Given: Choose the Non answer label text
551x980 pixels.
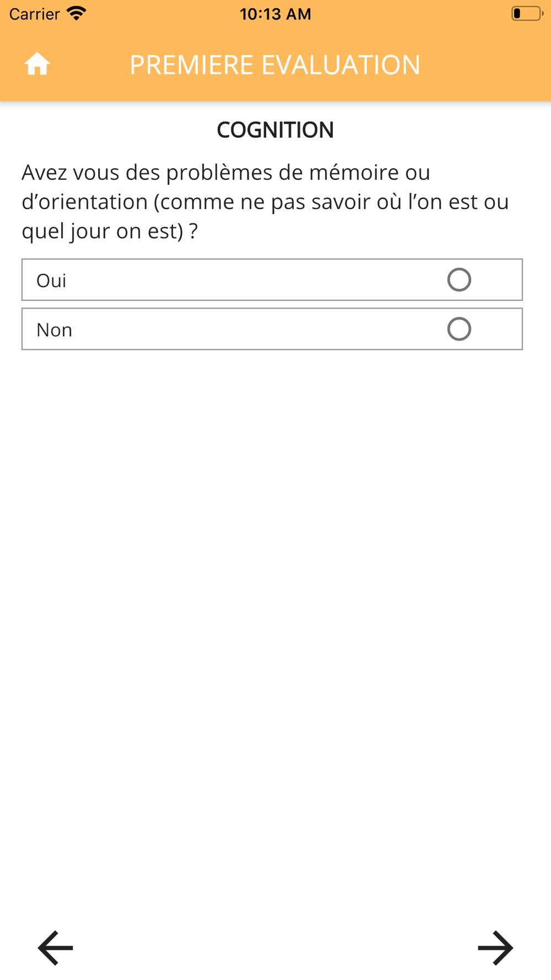Looking at the screenshot, I should coord(54,330).
